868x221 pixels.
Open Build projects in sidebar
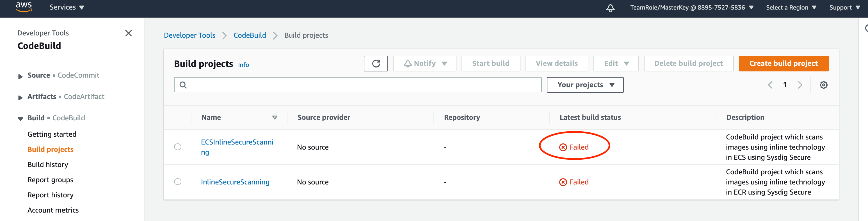pos(50,150)
